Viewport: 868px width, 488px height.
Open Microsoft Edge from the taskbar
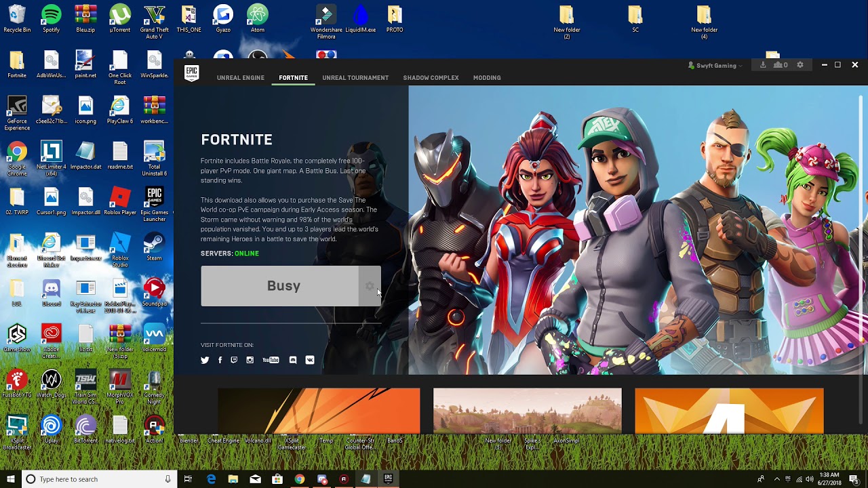pos(211,479)
